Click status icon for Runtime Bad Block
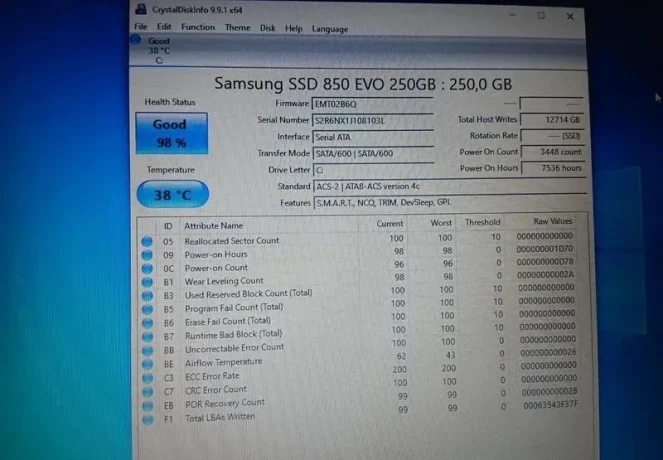Image resolution: width=663 pixels, height=460 pixels. [x=148, y=337]
